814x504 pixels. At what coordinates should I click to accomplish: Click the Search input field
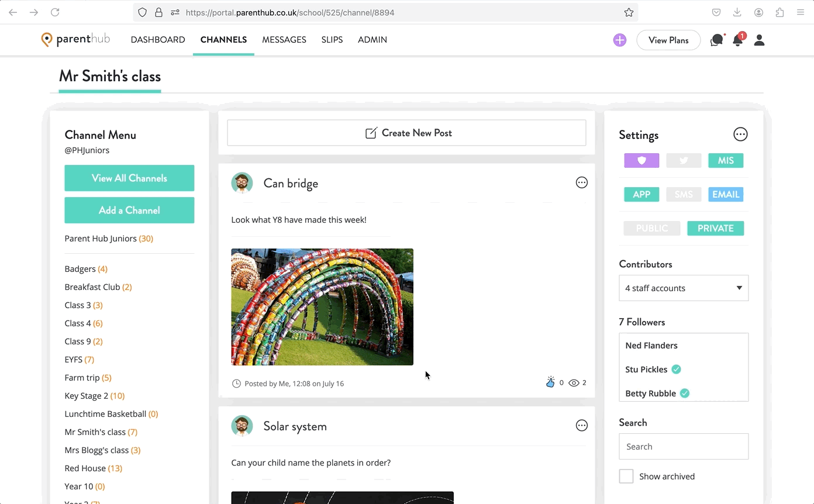click(x=684, y=446)
